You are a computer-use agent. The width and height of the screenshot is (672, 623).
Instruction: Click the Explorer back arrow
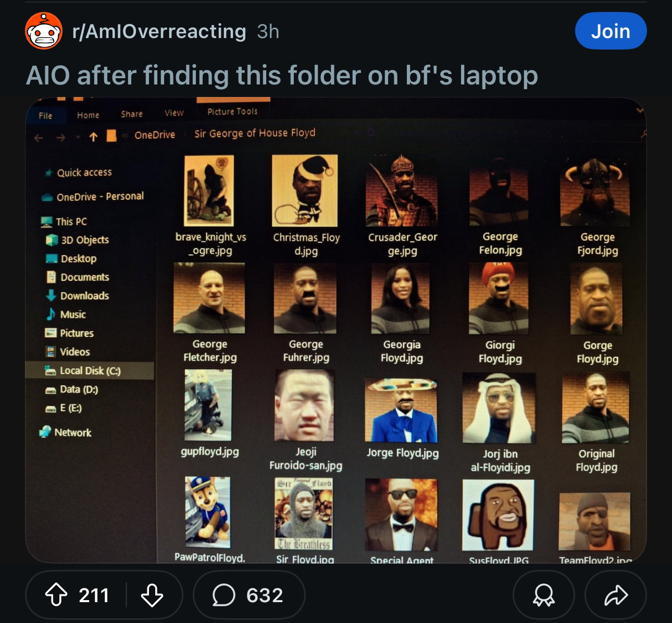[39, 138]
